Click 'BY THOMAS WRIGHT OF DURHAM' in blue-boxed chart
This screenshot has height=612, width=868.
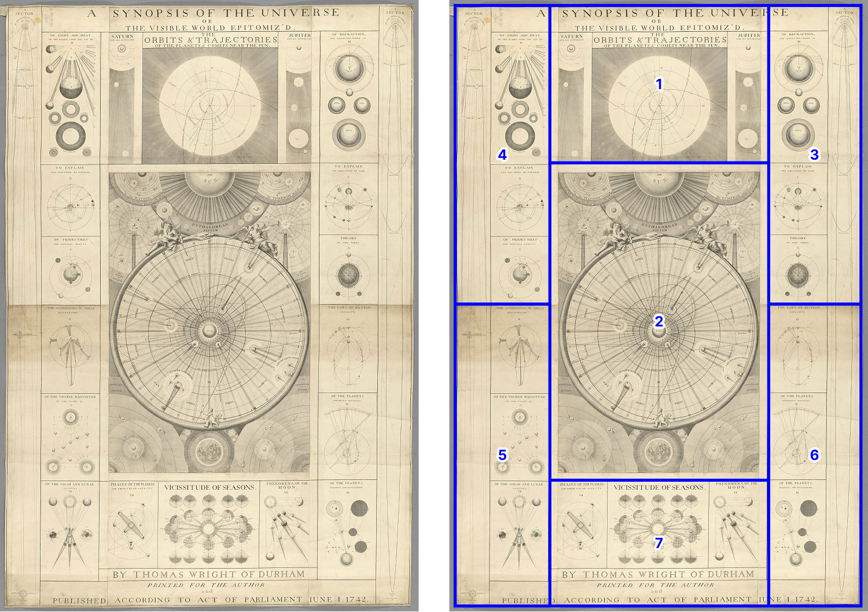[x=658, y=574]
